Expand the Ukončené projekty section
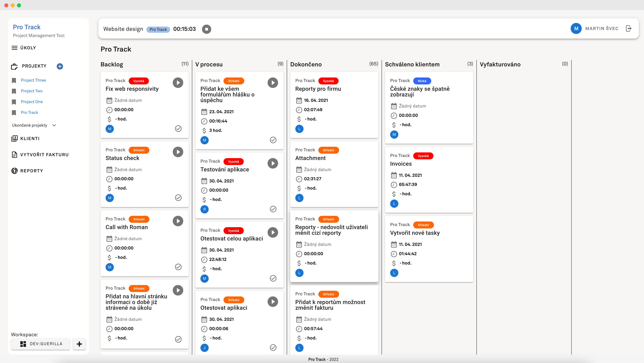644x363 pixels. pos(54,125)
